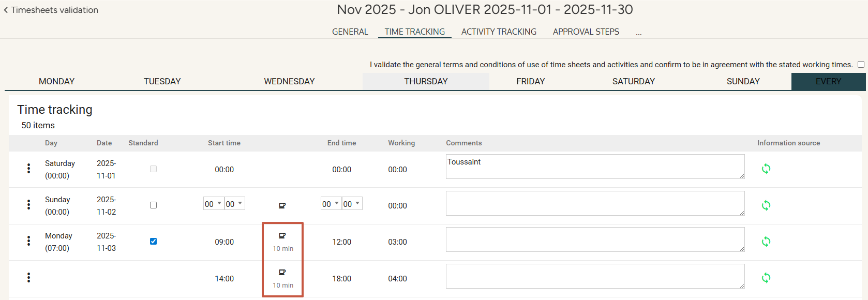
Task: Open the APPROVAL STEPS tab
Action: click(586, 32)
